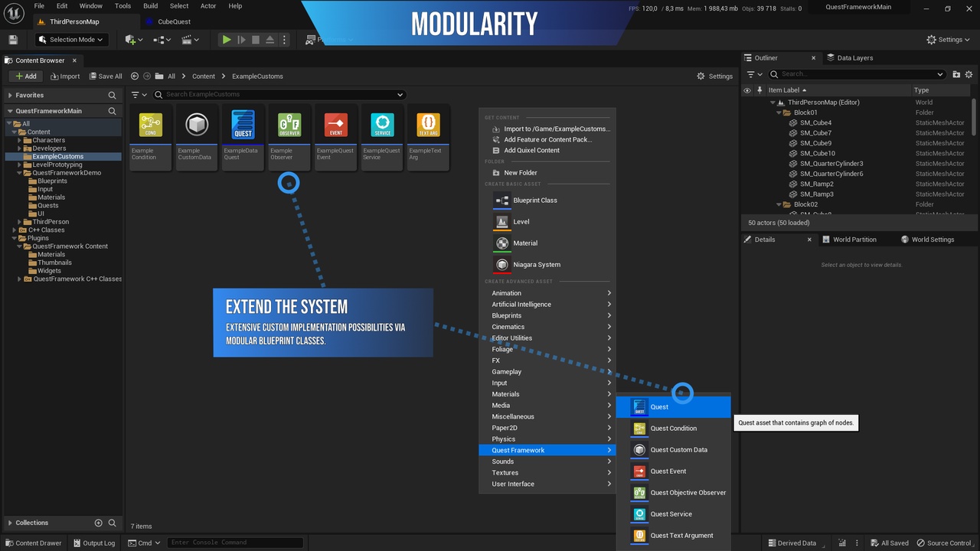Open the Quest Framework submenu
The width and height of the screenshot is (980, 551).
tap(547, 450)
